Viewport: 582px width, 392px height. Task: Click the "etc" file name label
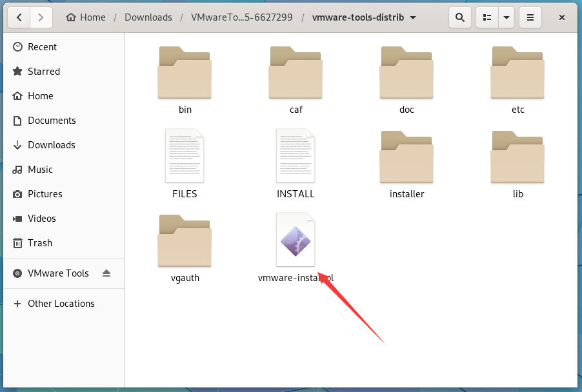point(517,110)
